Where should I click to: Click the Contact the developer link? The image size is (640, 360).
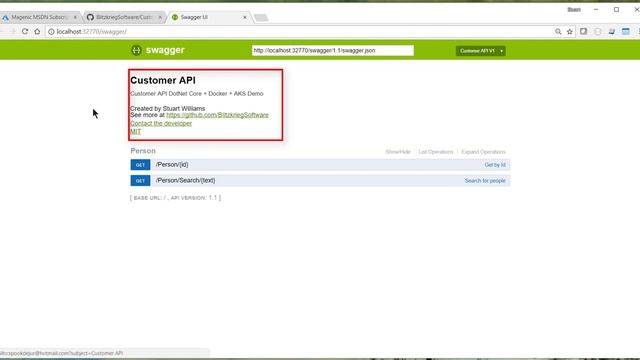(x=161, y=123)
